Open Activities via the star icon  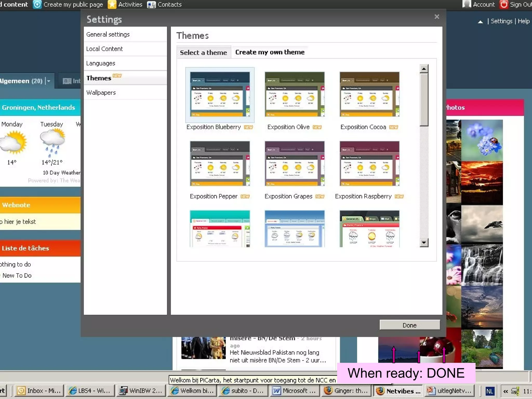click(112, 4)
